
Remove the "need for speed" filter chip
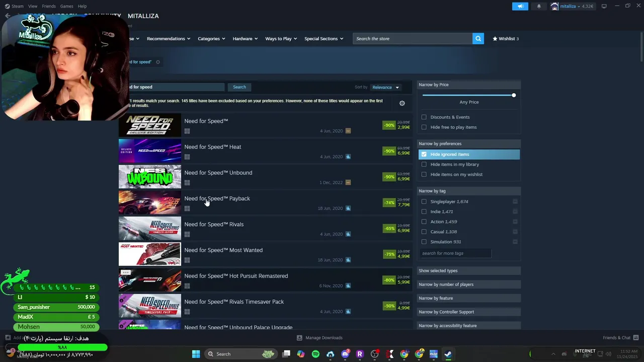click(x=157, y=62)
